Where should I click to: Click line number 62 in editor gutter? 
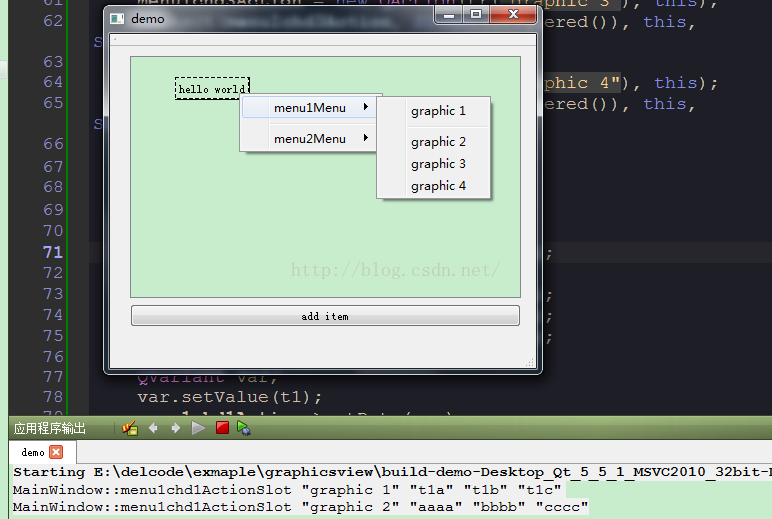(x=53, y=21)
